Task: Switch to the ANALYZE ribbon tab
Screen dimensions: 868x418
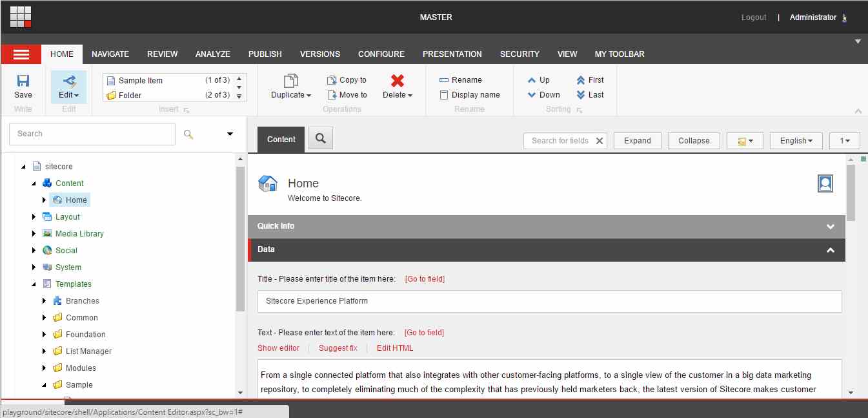Action: 213,54
